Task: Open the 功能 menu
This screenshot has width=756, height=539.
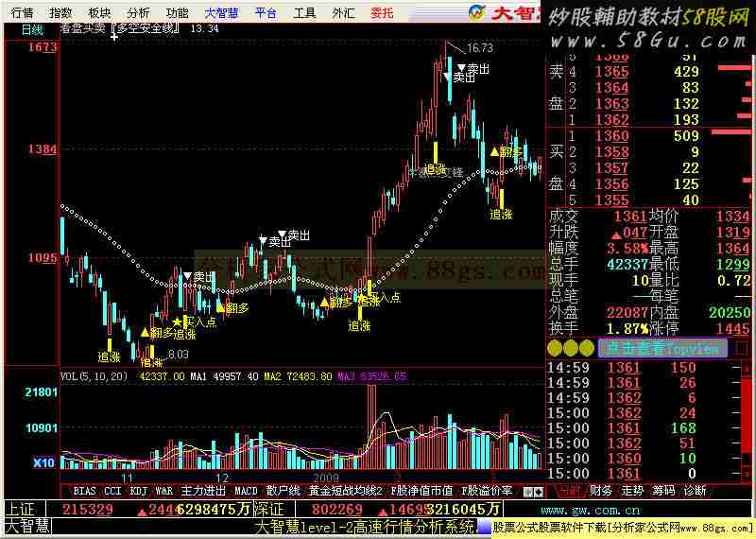Action: [177, 12]
